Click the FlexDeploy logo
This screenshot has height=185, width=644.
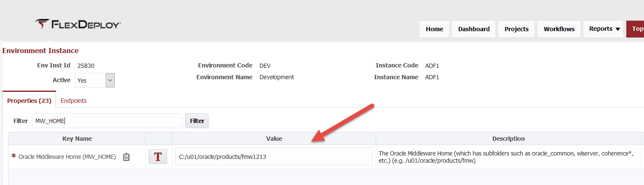[x=78, y=25]
